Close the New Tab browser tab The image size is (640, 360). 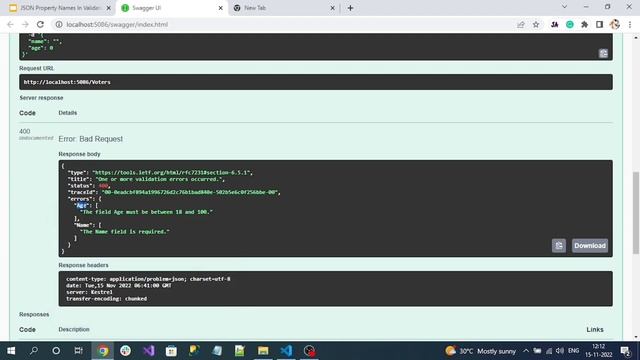pyautogui.click(x=332, y=8)
